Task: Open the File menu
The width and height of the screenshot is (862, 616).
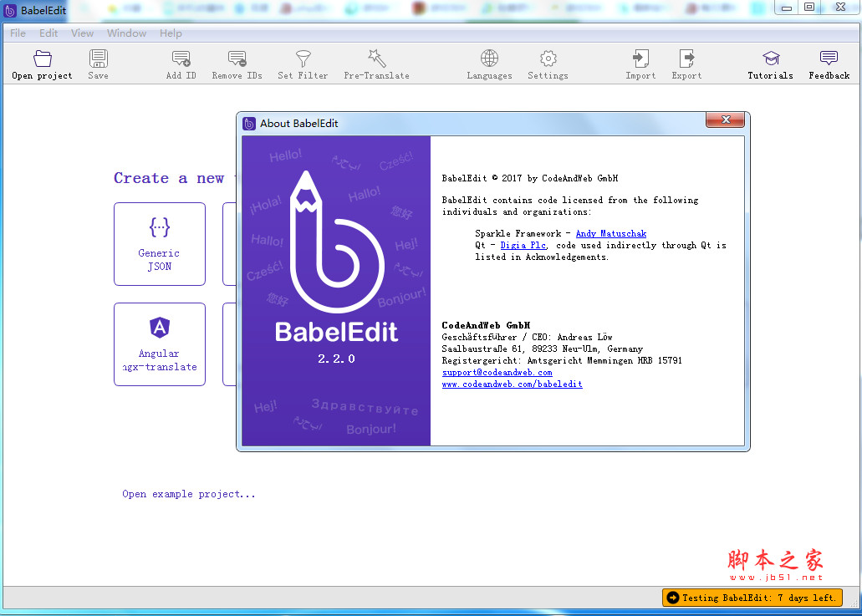Action: (x=17, y=33)
